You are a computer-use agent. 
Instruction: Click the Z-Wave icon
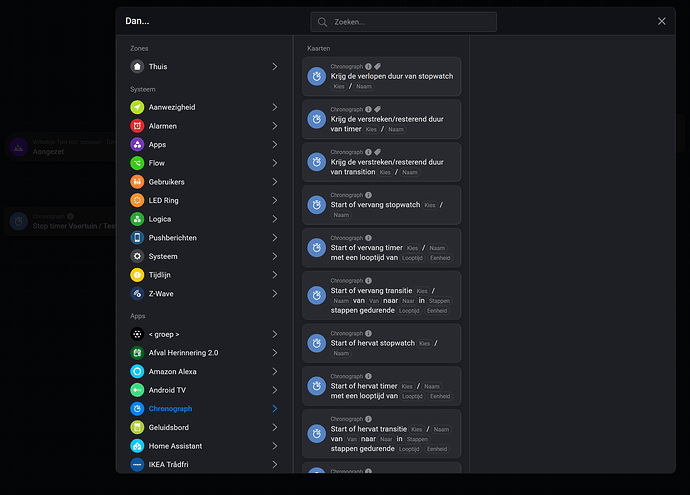pos(137,293)
